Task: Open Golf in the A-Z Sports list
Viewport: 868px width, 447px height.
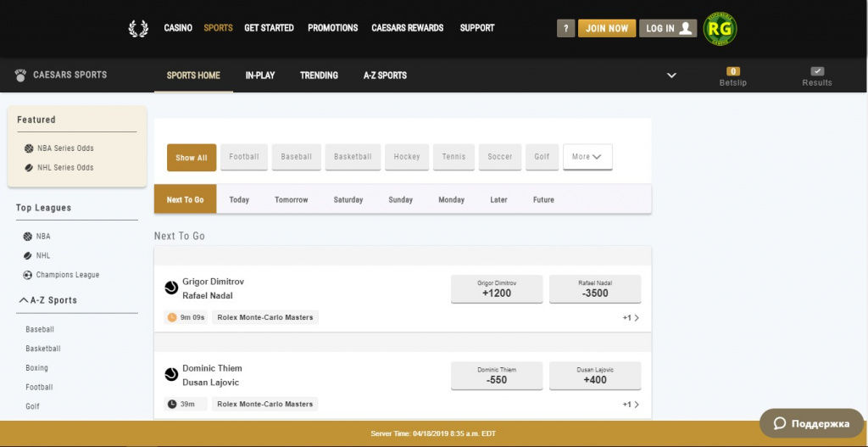Action: click(x=33, y=406)
